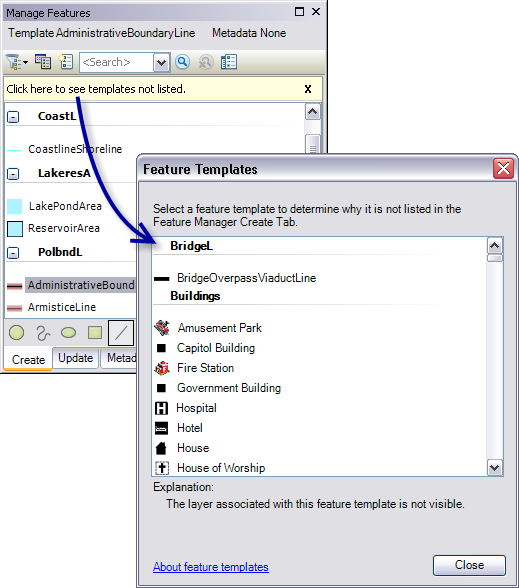Collapse the PolbndL group
Image resolution: width=519 pixels, height=588 pixels.
point(13,253)
